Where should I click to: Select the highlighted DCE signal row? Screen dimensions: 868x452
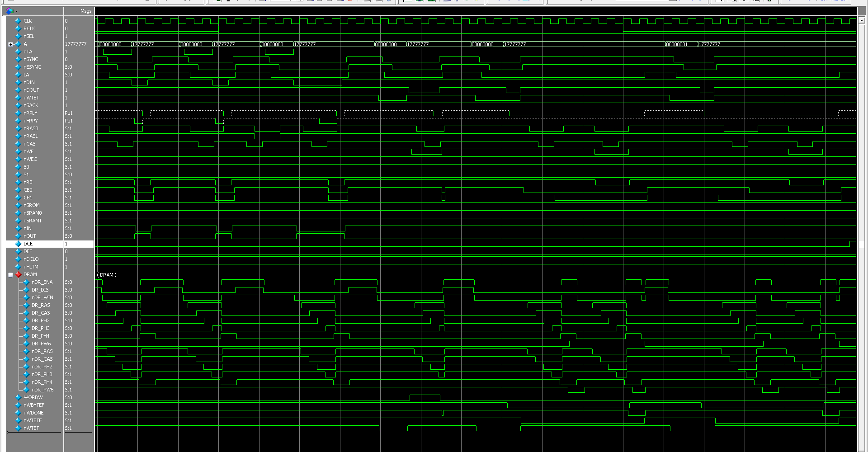click(x=28, y=244)
